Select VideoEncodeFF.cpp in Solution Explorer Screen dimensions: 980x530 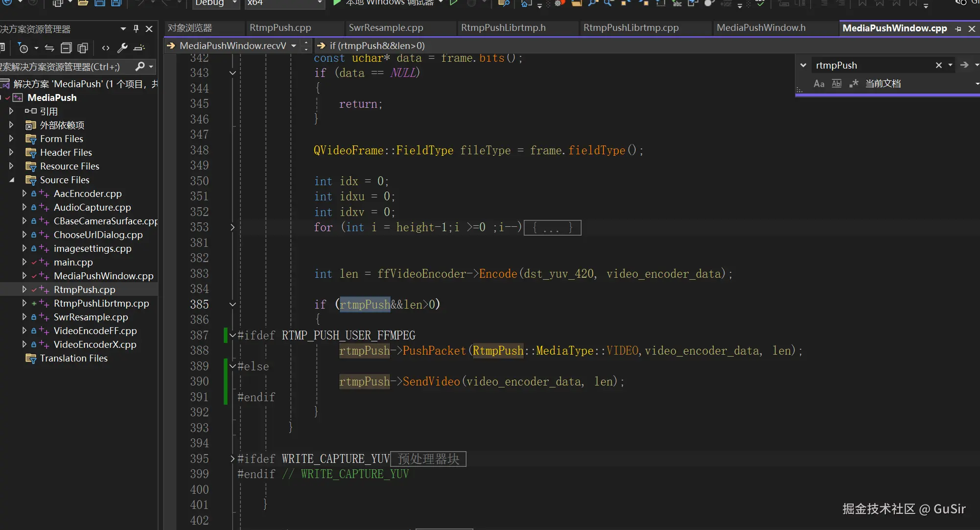point(95,331)
